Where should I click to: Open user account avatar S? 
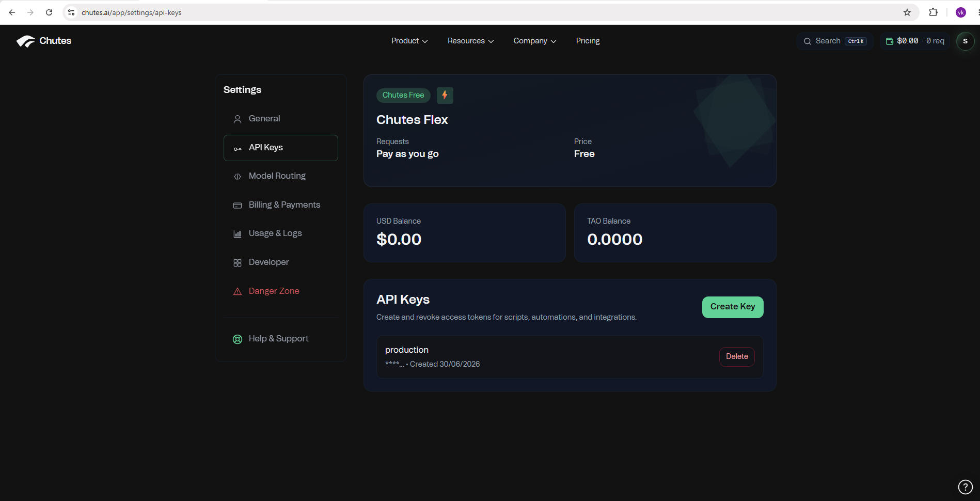point(965,41)
